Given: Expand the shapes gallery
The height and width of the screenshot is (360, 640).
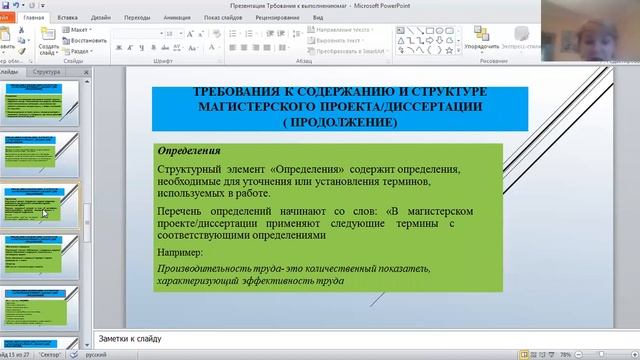Looking at the screenshot, I should pos(458,51).
